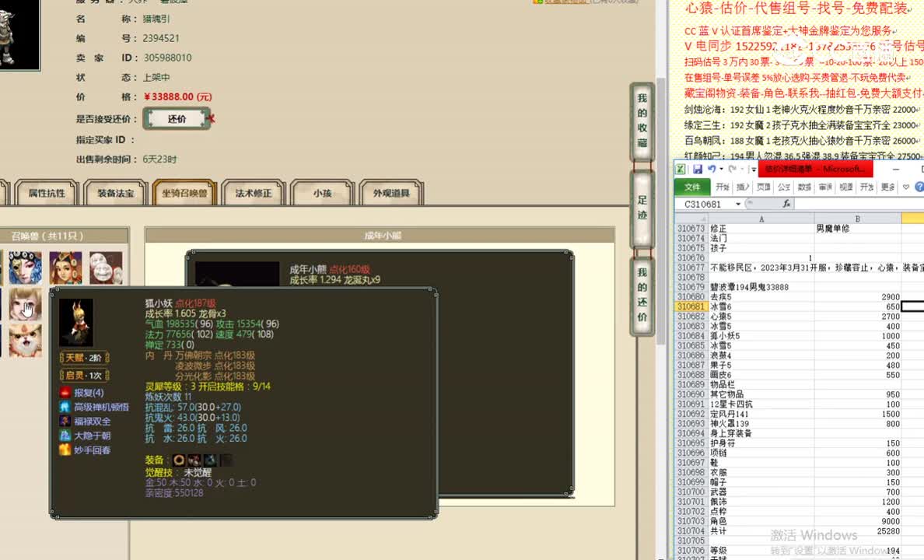Image resolution: width=924 pixels, height=560 pixels.
Task: Click the 角色 value cell 9000
Action: tap(857, 521)
